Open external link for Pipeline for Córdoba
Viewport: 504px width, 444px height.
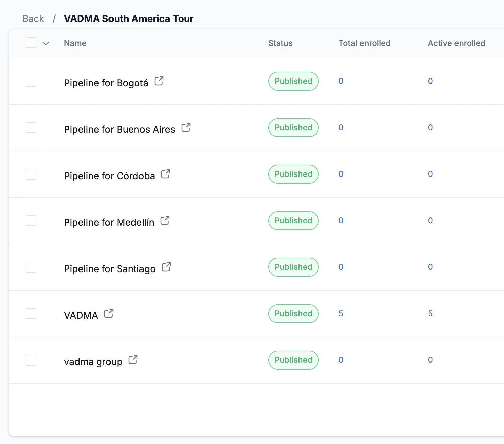click(x=166, y=174)
